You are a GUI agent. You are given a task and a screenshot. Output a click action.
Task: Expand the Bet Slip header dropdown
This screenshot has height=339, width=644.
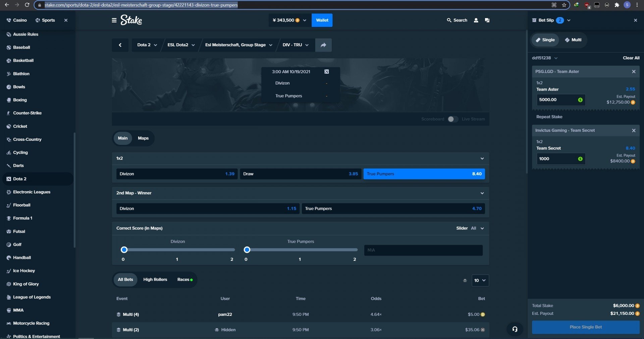[569, 20]
